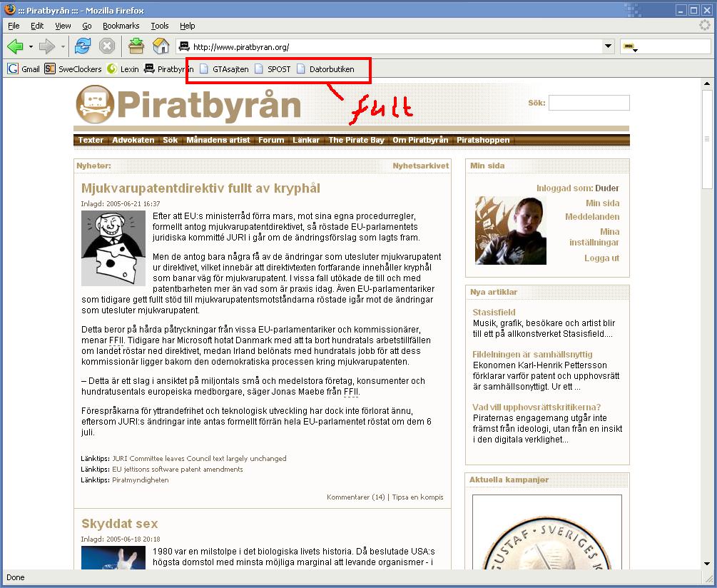Open the address bar URL dropdown

click(608, 46)
